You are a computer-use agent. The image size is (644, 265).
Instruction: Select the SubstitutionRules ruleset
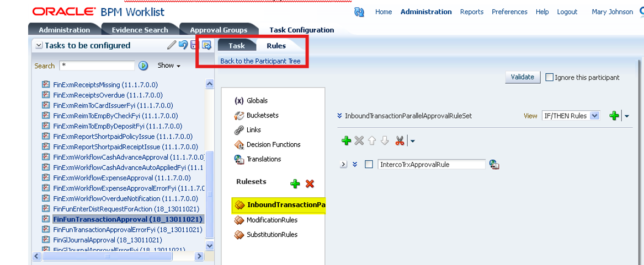[272, 235]
